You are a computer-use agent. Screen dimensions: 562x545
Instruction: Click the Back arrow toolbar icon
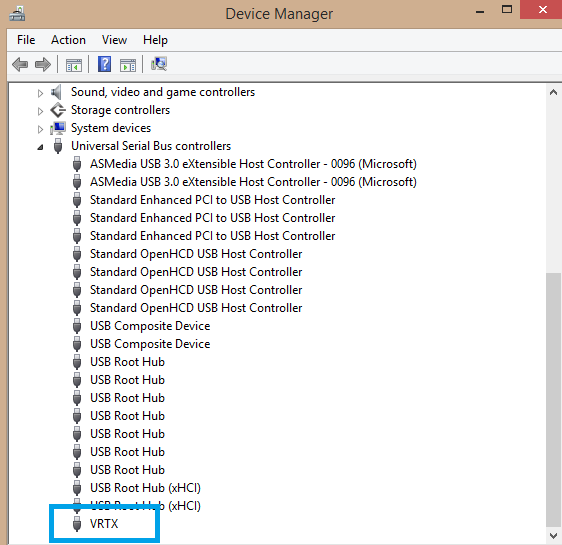[20, 65]
